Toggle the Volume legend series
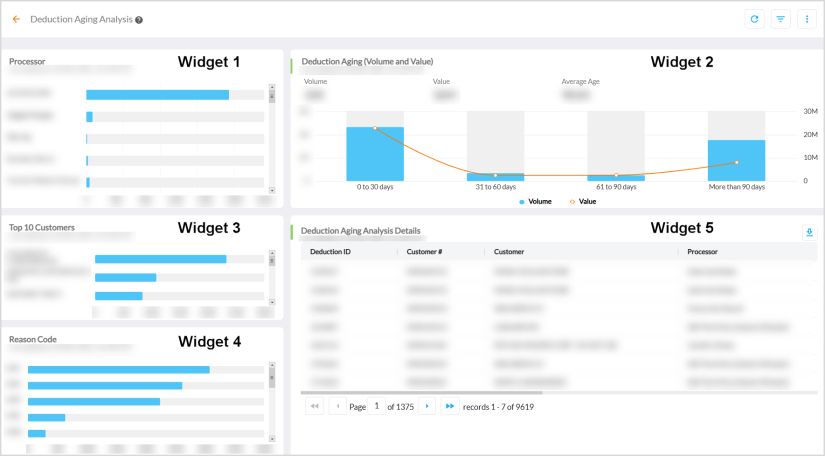This screenshot has height=456, width=825. point(535,201)
